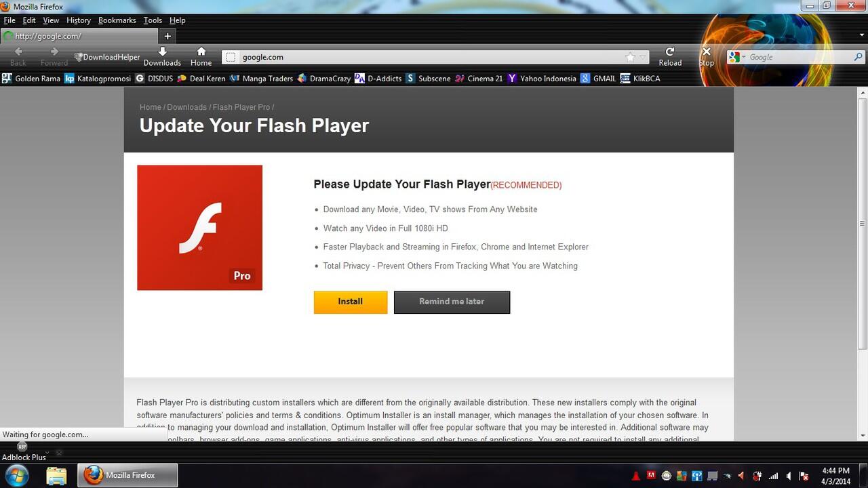Click the Adblock Plus ABP icon

click(22, 447)
